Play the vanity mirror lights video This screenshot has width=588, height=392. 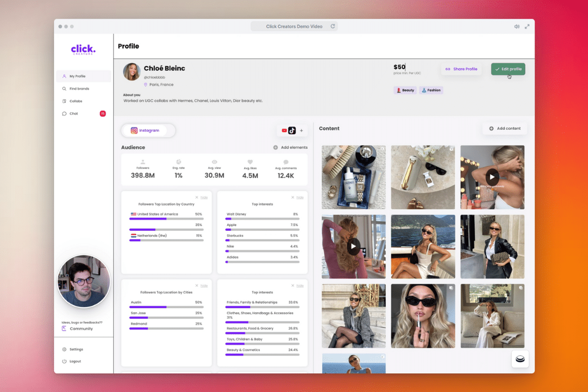coord(492,177)
